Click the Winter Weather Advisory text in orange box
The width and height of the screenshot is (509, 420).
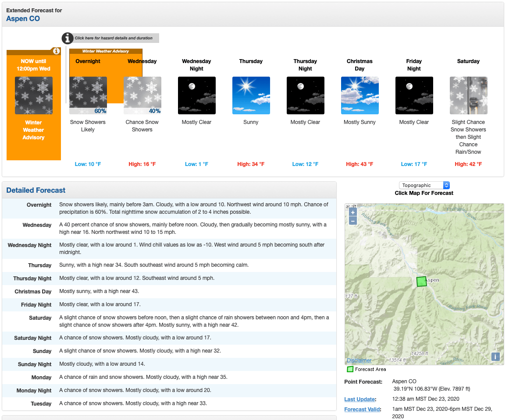pos(33,130)
